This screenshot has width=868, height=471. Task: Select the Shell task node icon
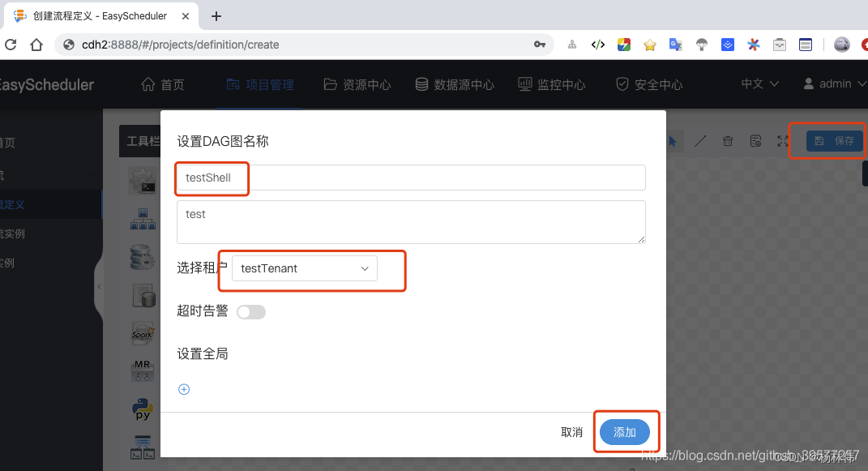coord(143,181)
